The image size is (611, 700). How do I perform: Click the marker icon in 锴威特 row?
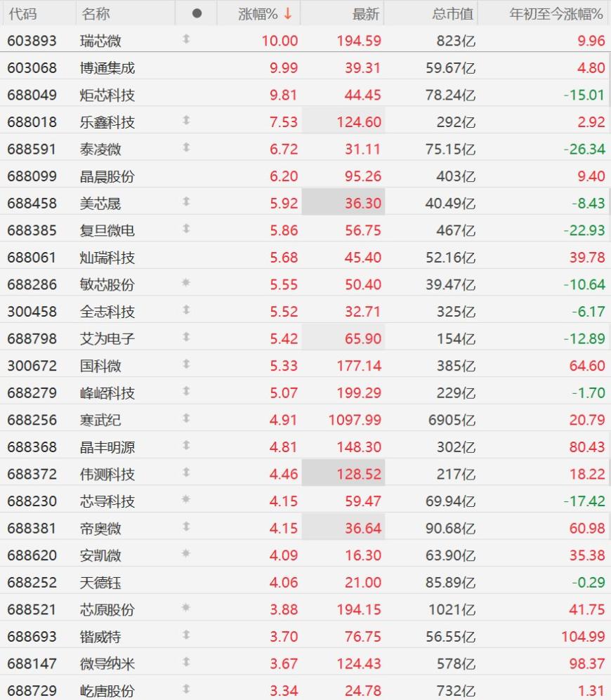coord(186,635)
